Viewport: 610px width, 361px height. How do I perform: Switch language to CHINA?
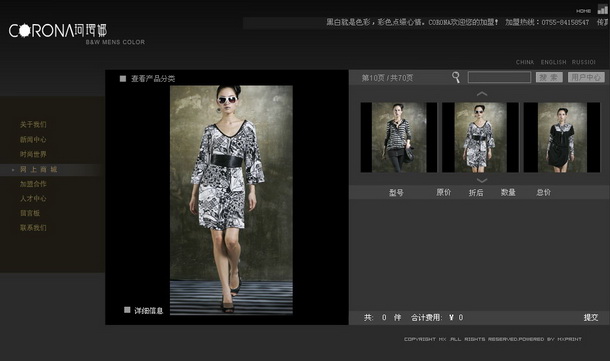(x=525, y=62)
